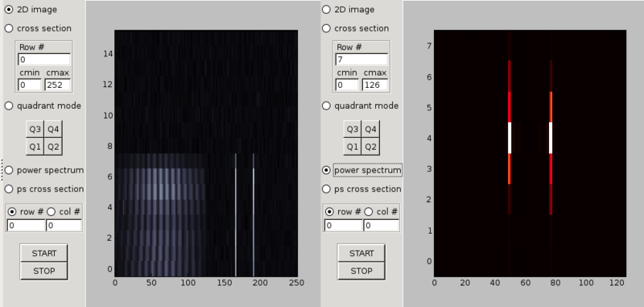The image size is (644, 307).
Task: Click Q1 quadrant button in right panel
Action: point(353,147)
